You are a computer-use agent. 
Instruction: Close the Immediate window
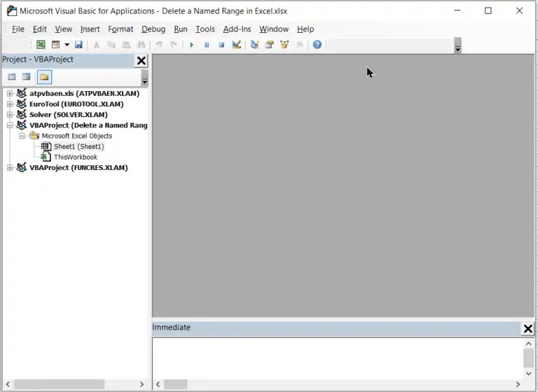coord(527,328)
